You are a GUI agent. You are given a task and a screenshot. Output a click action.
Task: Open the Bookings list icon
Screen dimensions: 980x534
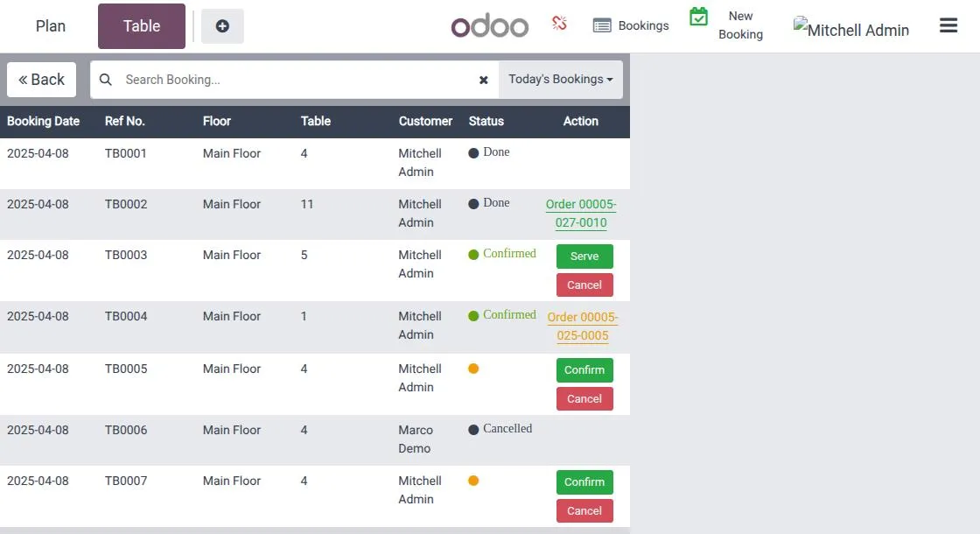[602, 25]
